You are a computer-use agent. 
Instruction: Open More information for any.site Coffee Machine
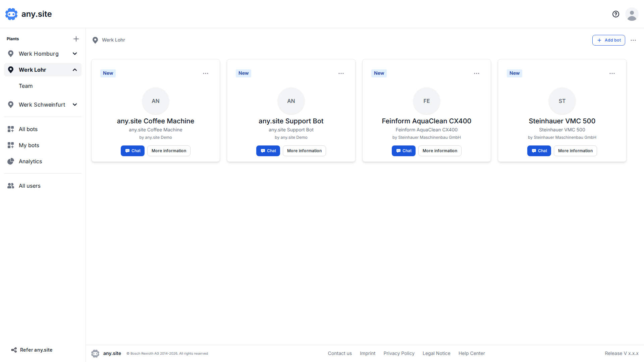click(168, 151)
